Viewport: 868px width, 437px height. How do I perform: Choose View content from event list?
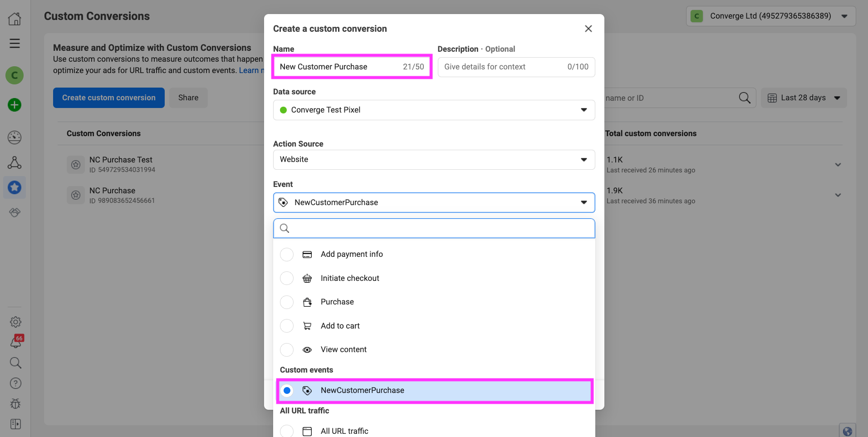click(x=343, y=350)
